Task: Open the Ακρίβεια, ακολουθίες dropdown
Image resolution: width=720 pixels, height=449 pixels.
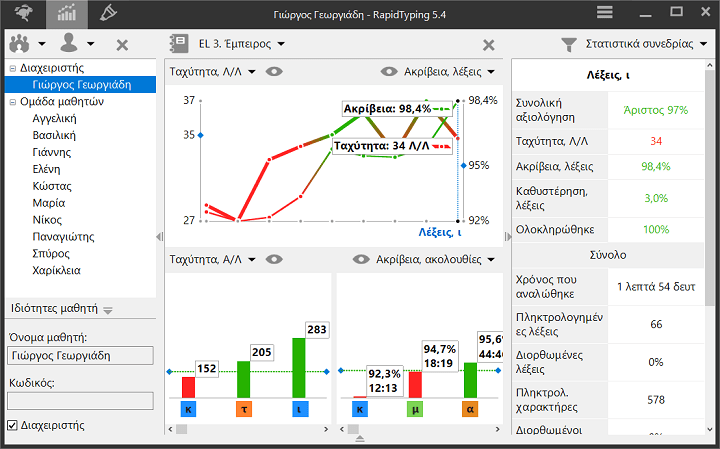Action: tap(491, 259)
